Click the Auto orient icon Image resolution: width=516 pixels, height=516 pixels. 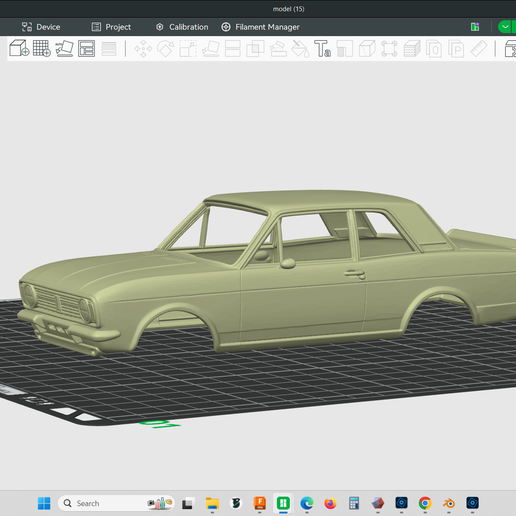tap(64, 49)
